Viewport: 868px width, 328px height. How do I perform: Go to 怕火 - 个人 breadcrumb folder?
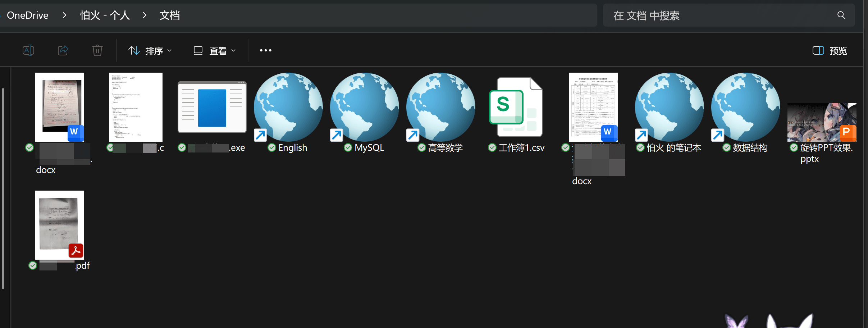point(105,15)
